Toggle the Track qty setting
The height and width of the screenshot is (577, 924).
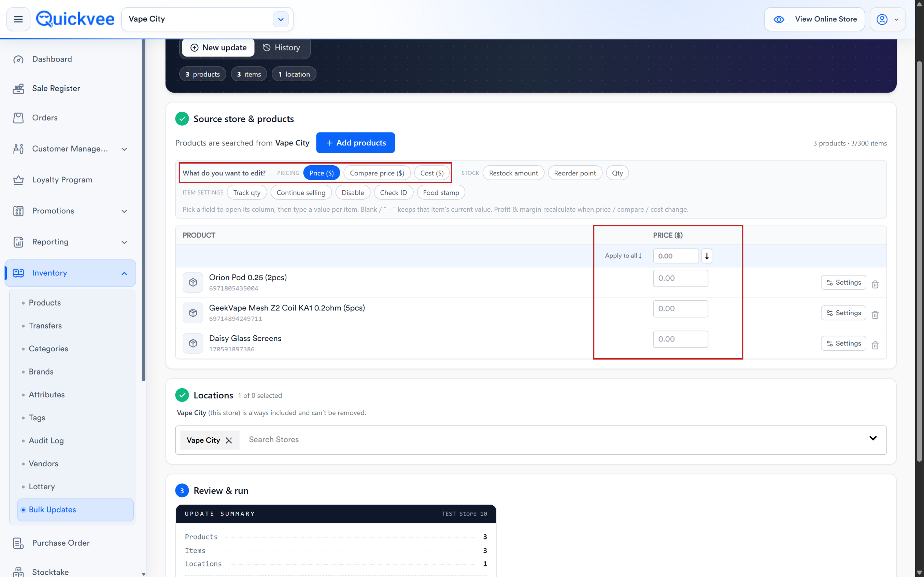coord(247,193)
